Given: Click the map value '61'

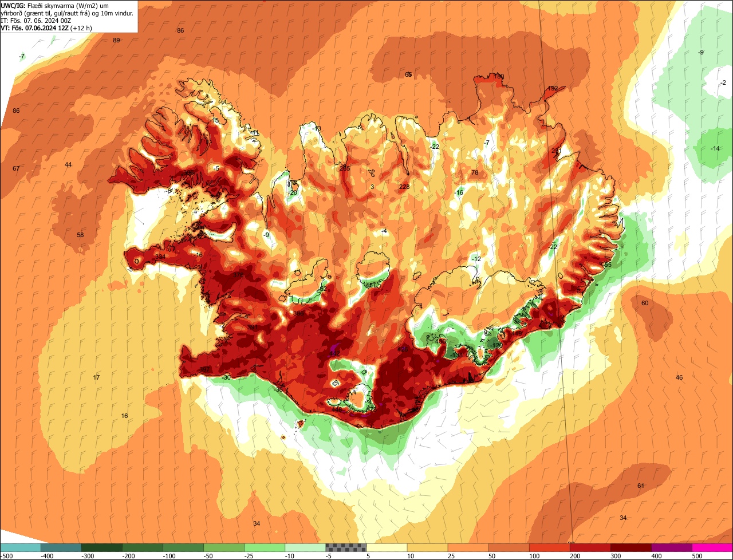Looking at the screenshot, I should [x=641, y=486].
